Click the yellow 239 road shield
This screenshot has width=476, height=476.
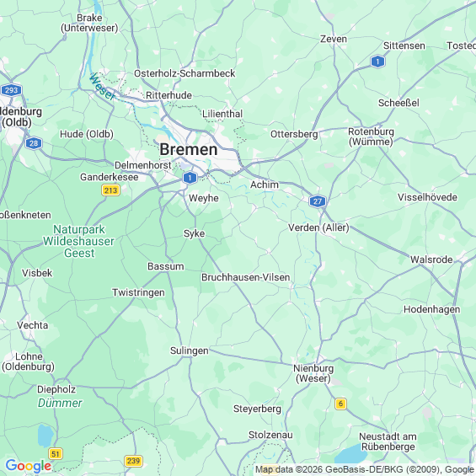[134, 461]
